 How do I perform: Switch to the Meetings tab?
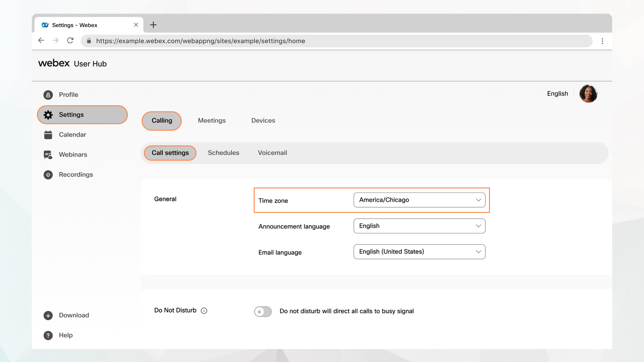(212, 120)
